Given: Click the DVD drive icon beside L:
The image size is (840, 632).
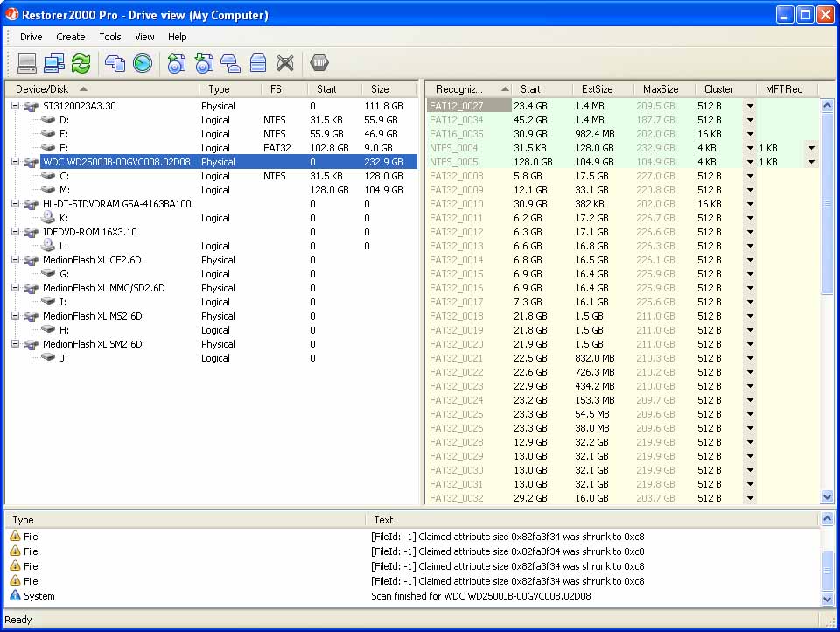Looking at the screenshot, I should 48,245.
